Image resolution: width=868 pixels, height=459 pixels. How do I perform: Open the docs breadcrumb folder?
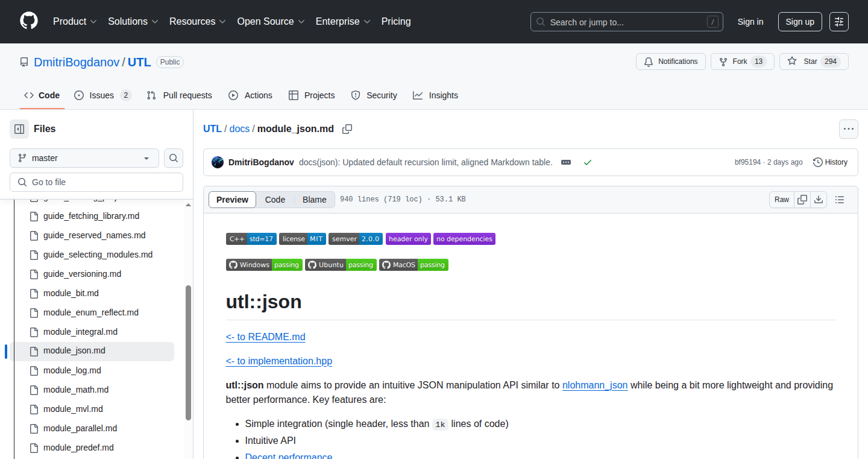click(239, 129)
